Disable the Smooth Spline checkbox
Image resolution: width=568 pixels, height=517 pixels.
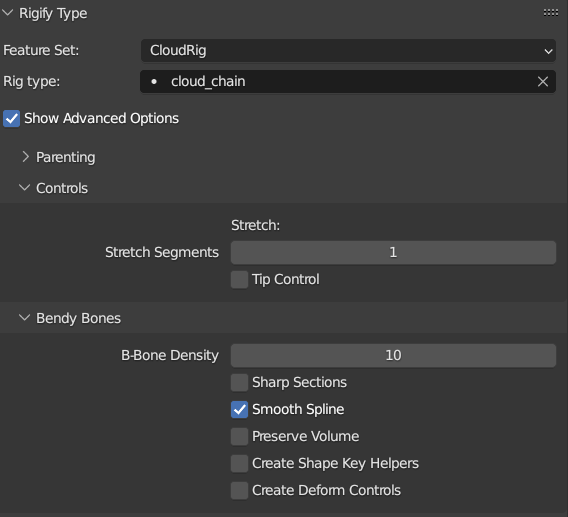(x=239, y=409)
